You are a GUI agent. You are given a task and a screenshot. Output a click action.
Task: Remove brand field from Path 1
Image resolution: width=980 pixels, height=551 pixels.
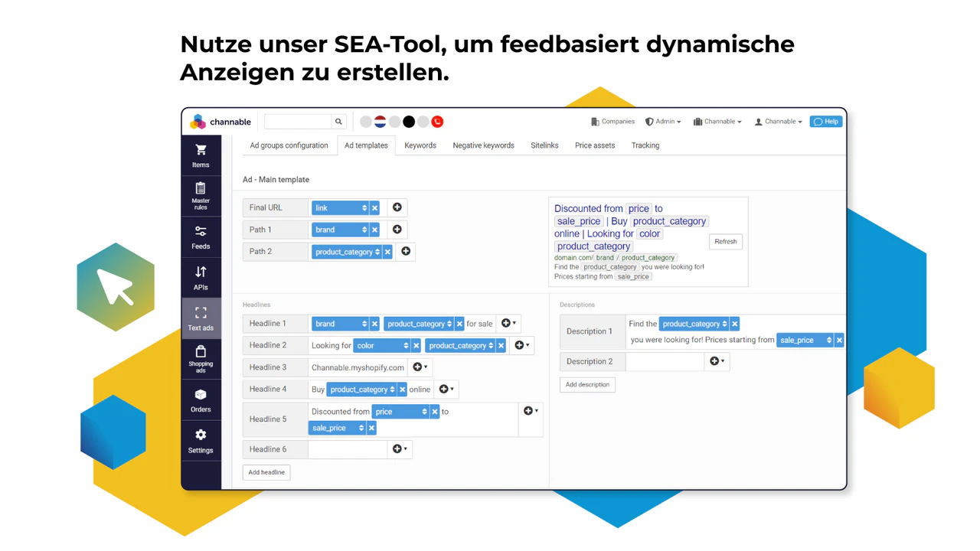click(x=374, y=230)
